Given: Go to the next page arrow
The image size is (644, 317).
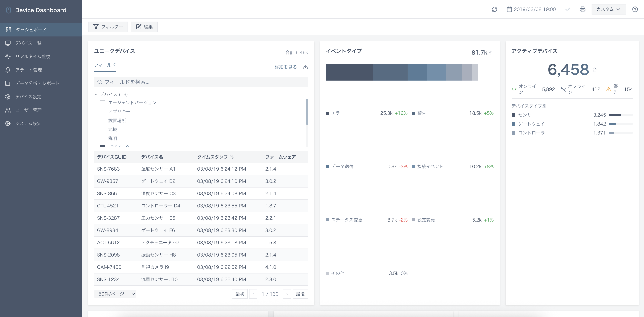Looking at the screenshot, I should (x=287, y=294).
